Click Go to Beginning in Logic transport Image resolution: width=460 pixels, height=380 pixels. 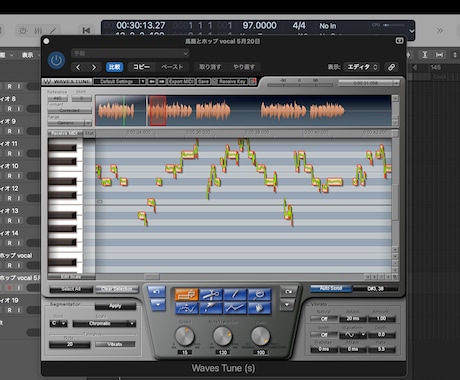click(86, 31)
